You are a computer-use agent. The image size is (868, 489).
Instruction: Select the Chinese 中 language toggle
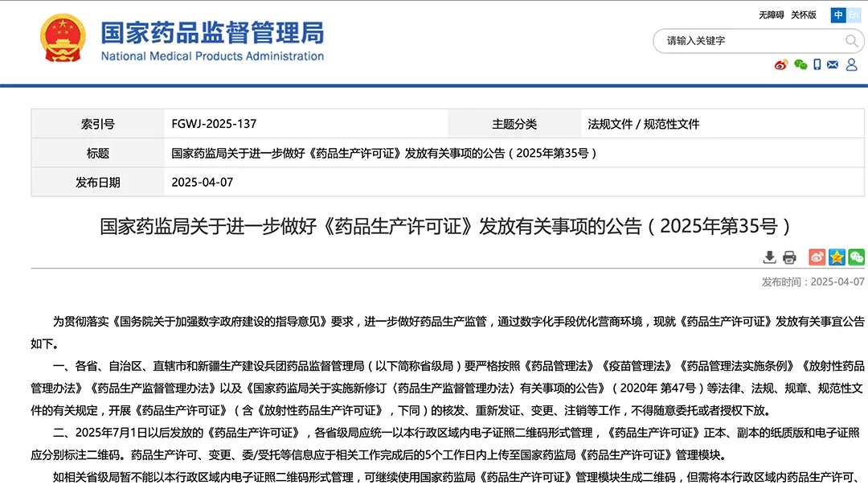tap(838, 14)
